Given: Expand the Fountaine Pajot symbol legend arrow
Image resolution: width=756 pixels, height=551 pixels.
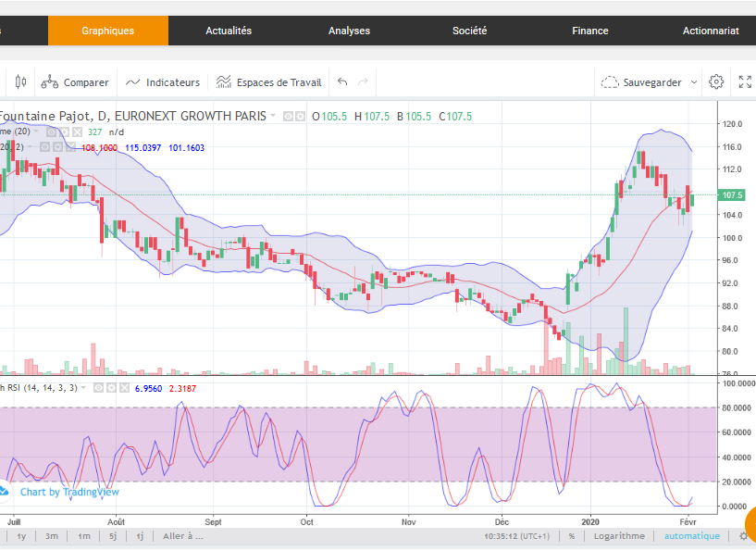Looking at the screenshot, I should pyautogui.click(x=273, y=116).
